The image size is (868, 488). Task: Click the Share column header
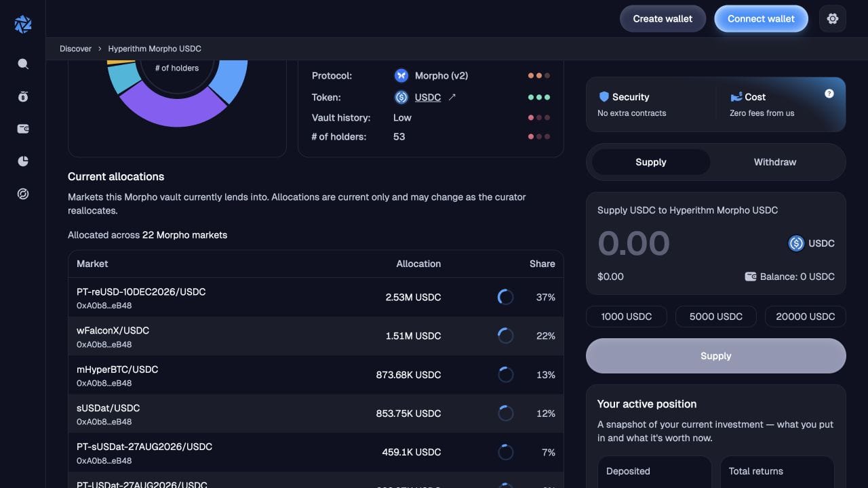pyautogui.click(x=542, y=264)
